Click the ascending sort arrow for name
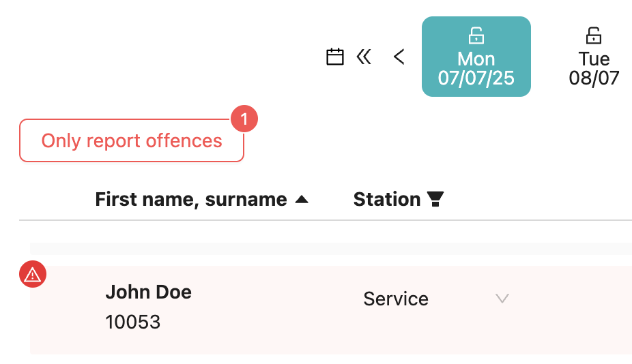This screenshot has height=364, width=632. pyautogui.click(x=301, y=200)
